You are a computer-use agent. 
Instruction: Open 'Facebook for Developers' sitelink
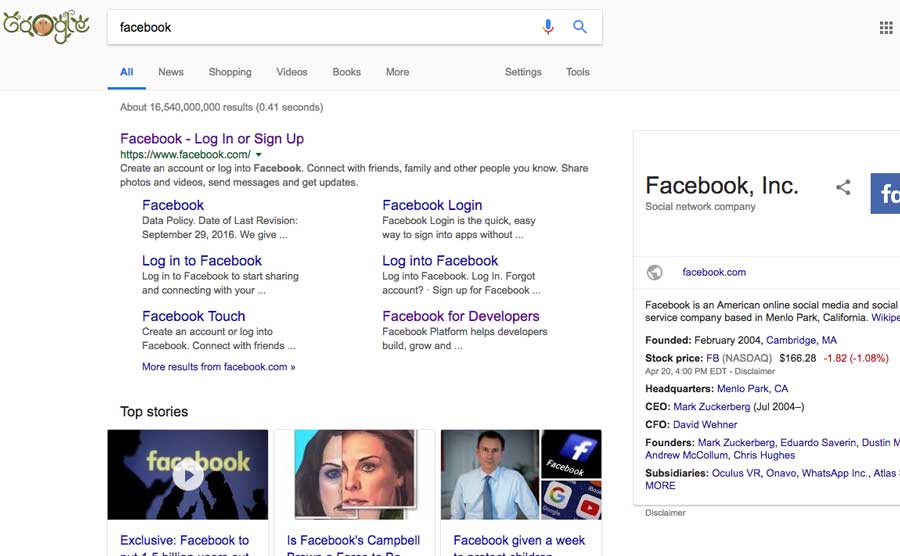pyautogui.click(x=461, y=316)
